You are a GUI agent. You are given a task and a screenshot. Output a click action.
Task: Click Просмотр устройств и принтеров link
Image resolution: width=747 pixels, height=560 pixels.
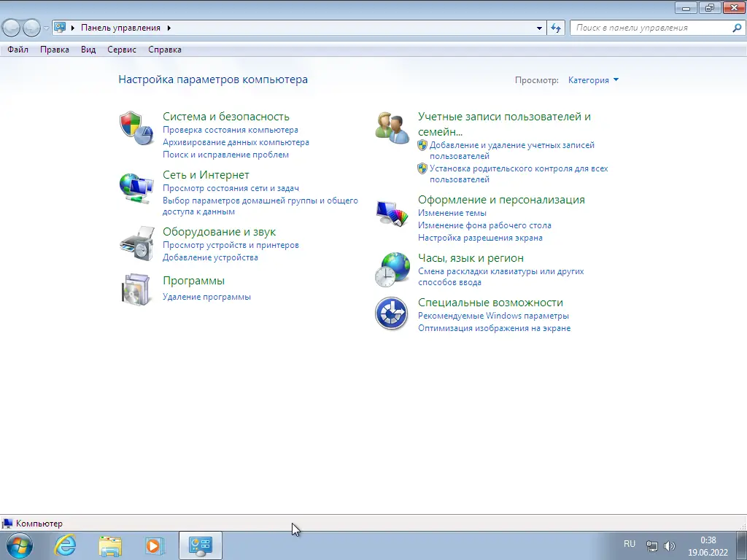(x=231, y=245)
